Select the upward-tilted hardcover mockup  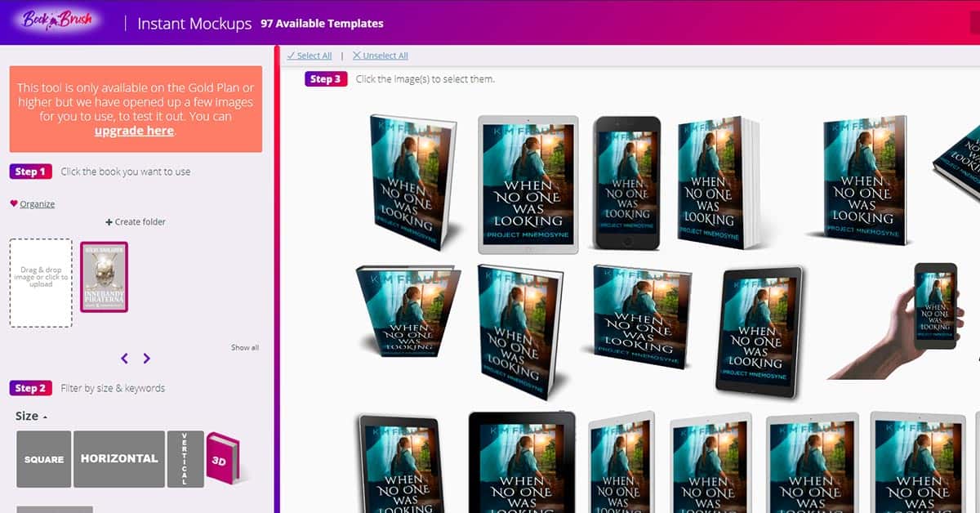tap(407, 310)
